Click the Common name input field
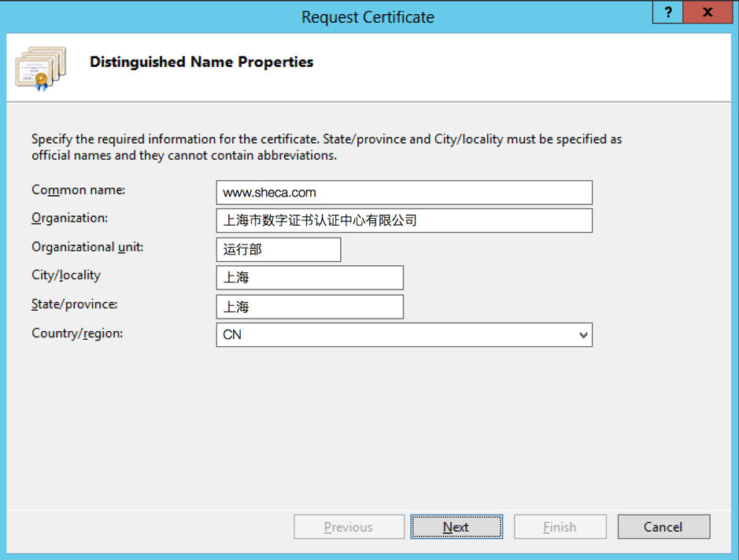 click(404, 193)
